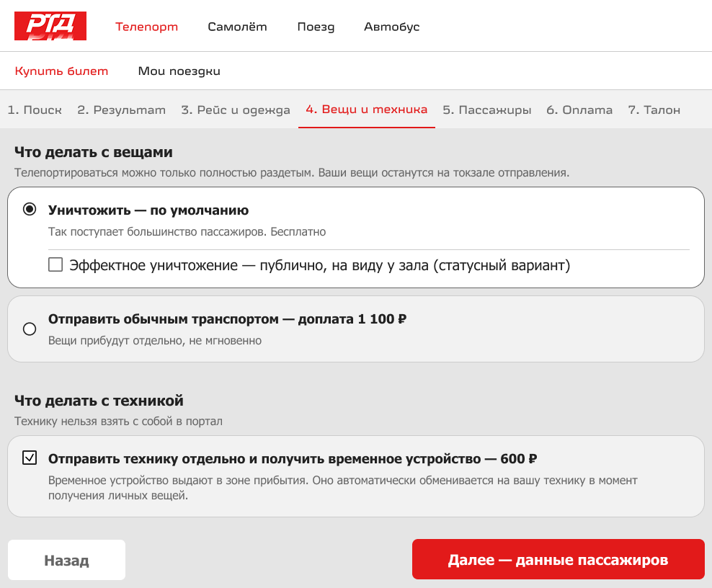Click Далее — данные пассажиров button
This screenshot has width=712, height=588.
pyautogui.click(x=558, y=559)
